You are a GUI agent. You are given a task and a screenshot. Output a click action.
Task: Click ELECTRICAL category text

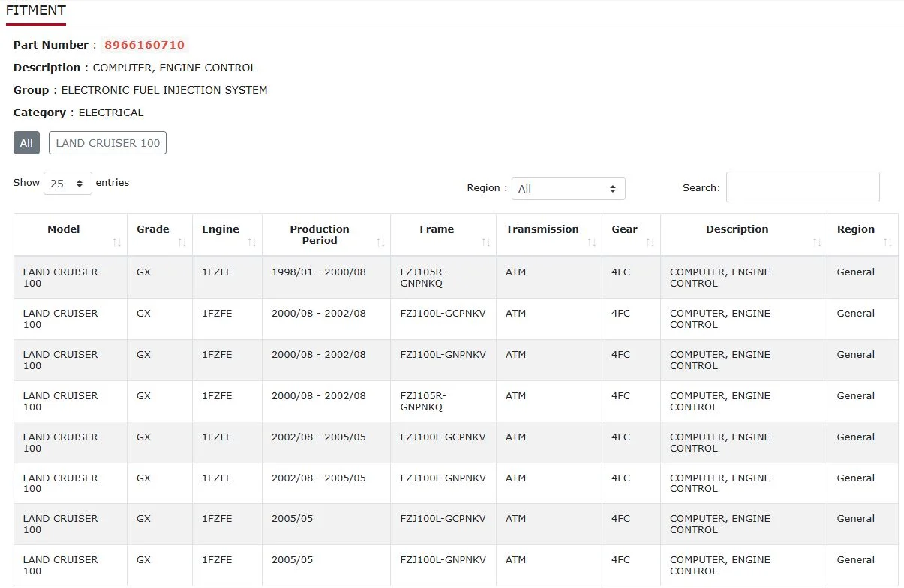point(111,112)
